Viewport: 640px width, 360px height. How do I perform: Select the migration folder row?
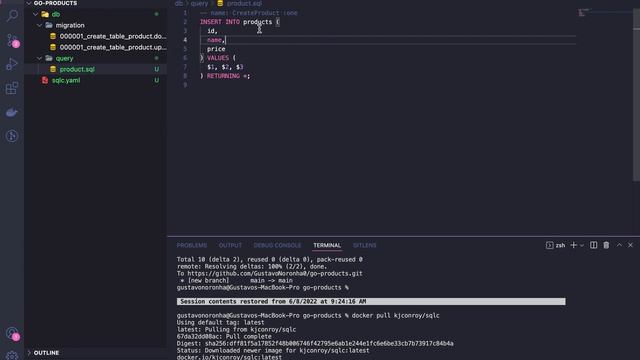coord(96,25)
